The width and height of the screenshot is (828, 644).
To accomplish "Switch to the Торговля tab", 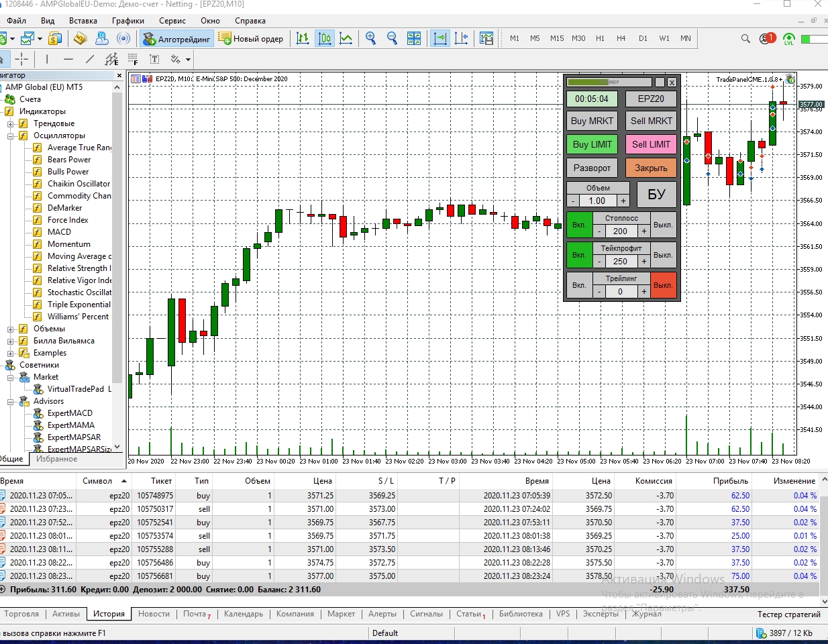I will [x=21, y=614].
